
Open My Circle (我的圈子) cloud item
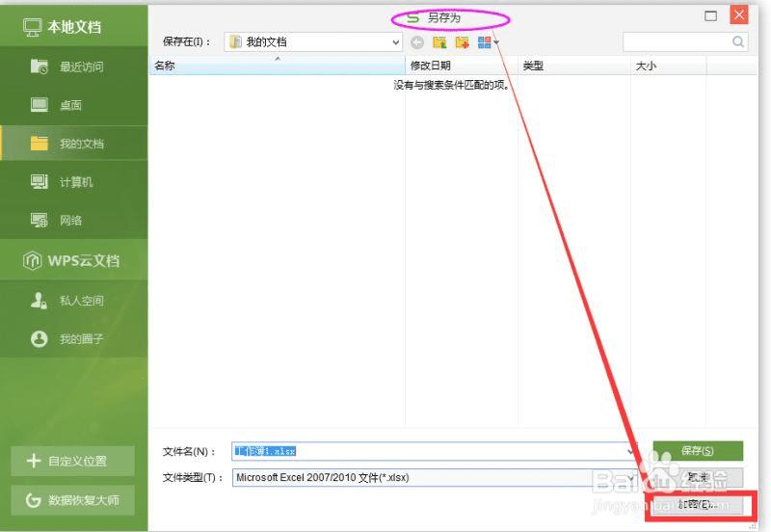click(x=74, y=338)
